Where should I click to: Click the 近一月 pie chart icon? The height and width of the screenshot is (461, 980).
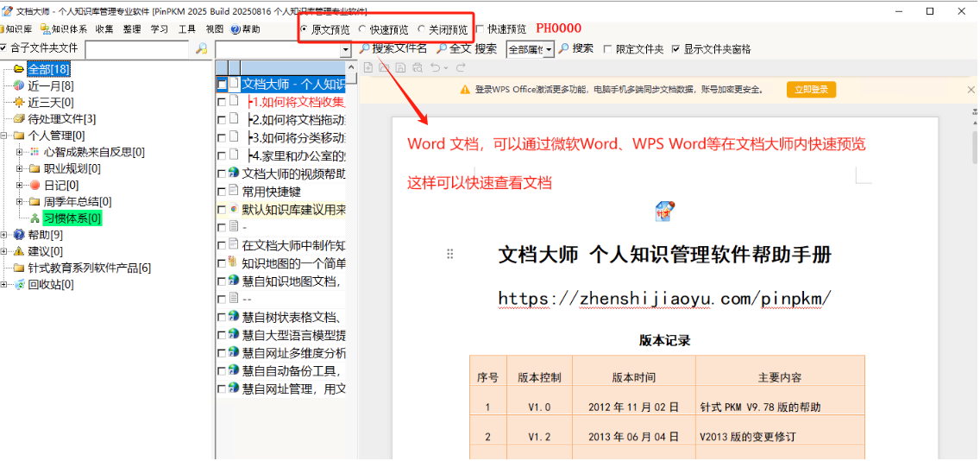click(x=19, y=85)
